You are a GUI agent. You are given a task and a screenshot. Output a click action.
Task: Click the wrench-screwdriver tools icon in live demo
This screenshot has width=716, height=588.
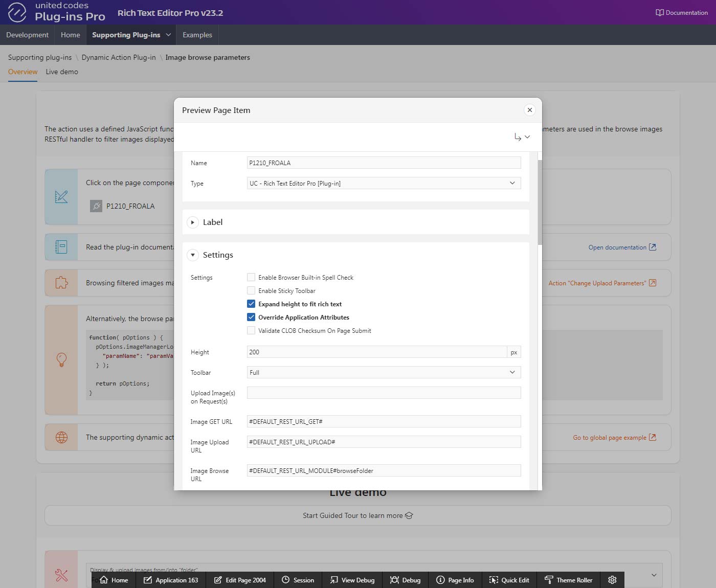point(61,575)
